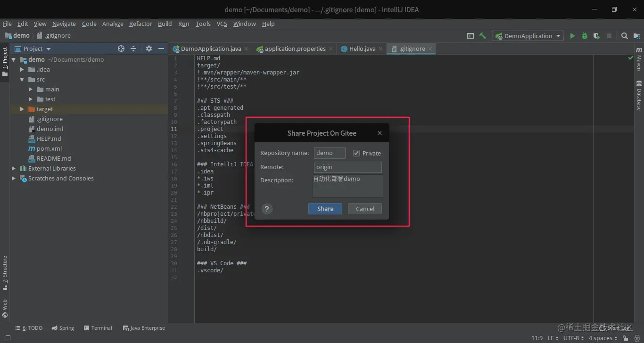The width and height of the screenshot is (644, 343).
Task: Click the demo breadcrumb in navigation bar
Action: (x=17, y=36)
